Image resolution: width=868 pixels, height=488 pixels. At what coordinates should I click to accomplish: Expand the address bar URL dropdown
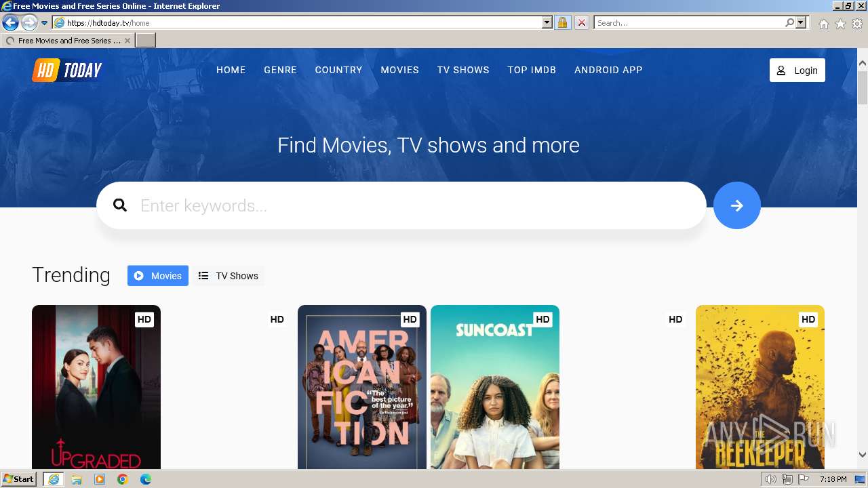tap(547, 23)
